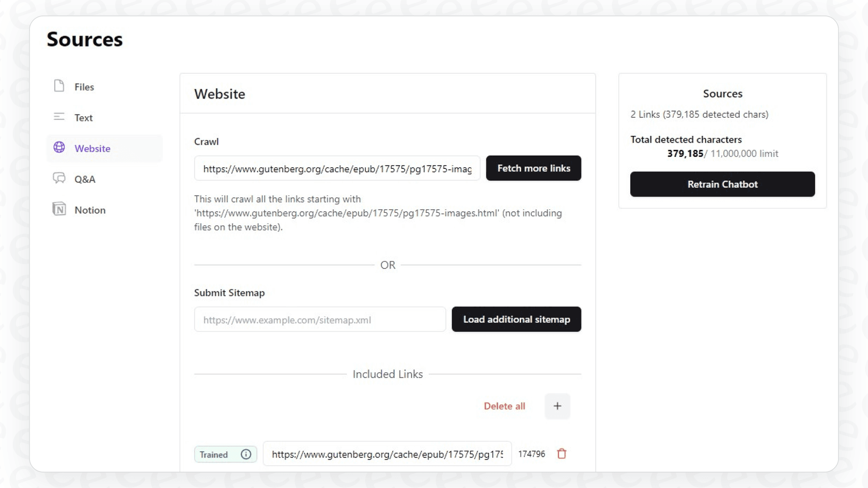Click the Trained status badge
The height and width of the screenshot is (488, 868).
pos(214,454)
